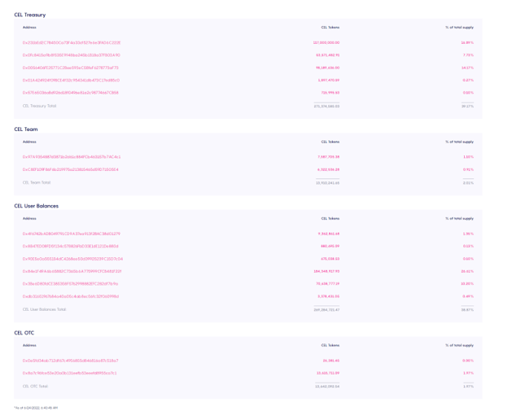Click the CEL Treasury Total row label

40,106
